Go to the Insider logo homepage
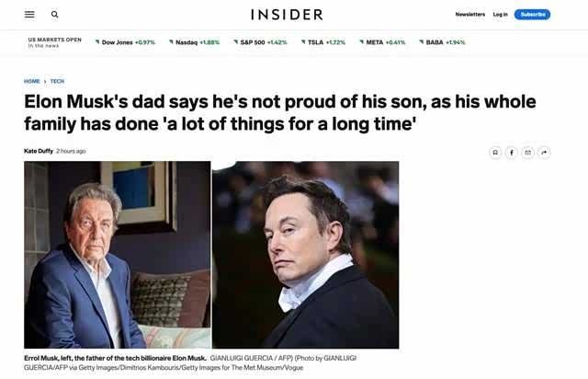This screenshot has width=588, height=379. (287, 15)
